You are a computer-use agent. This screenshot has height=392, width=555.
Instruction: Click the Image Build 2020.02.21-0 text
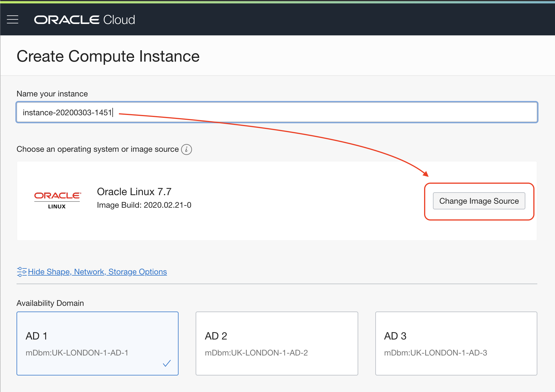[144, 205]
